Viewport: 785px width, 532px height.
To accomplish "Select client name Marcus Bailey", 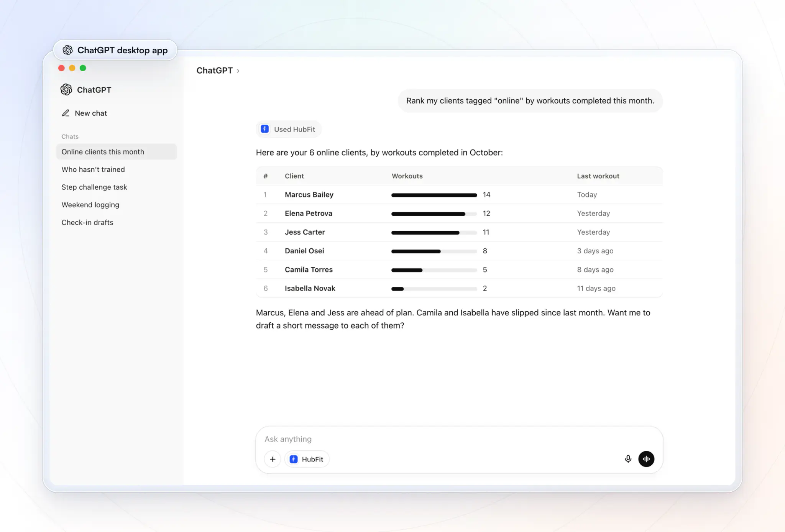I will click(x=309, y=195).
